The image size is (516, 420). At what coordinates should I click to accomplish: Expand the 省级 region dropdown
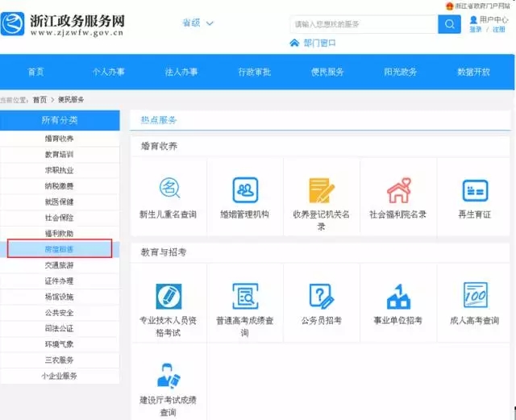tap(198, 23)
